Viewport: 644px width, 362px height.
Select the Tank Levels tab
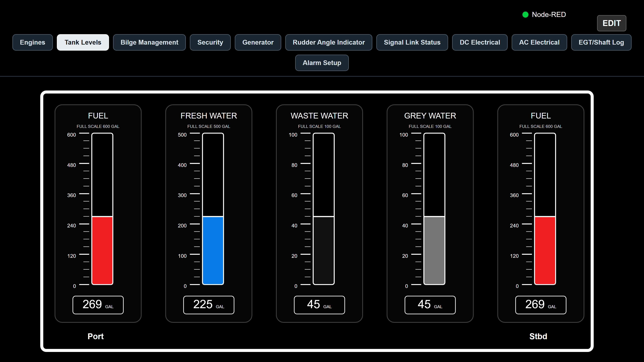(x=83, y=42)
